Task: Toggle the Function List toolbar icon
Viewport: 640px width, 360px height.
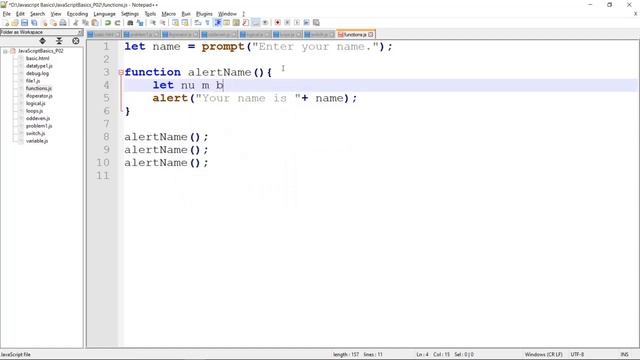Action: pos(246,23)
